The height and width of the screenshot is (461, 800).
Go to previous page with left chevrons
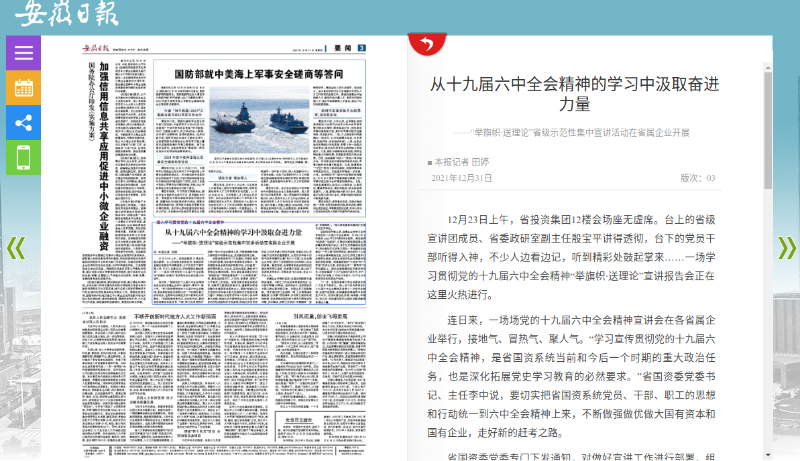coord(14,248)
